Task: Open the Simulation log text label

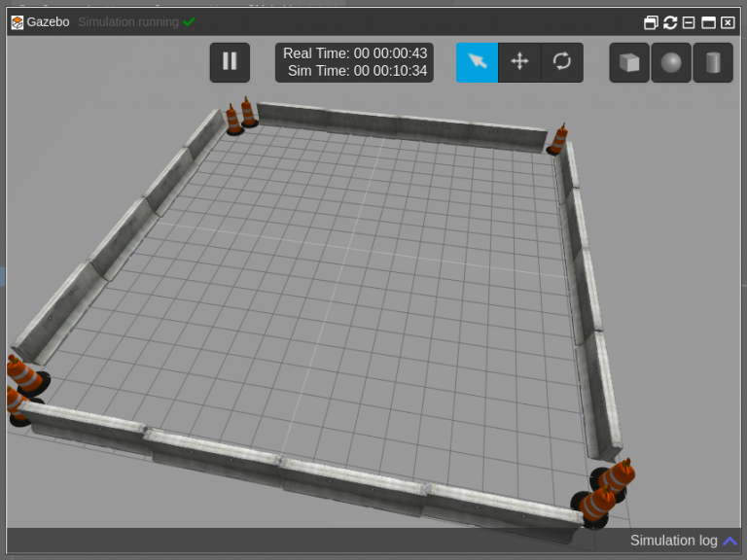Action: tap(673, 541)
